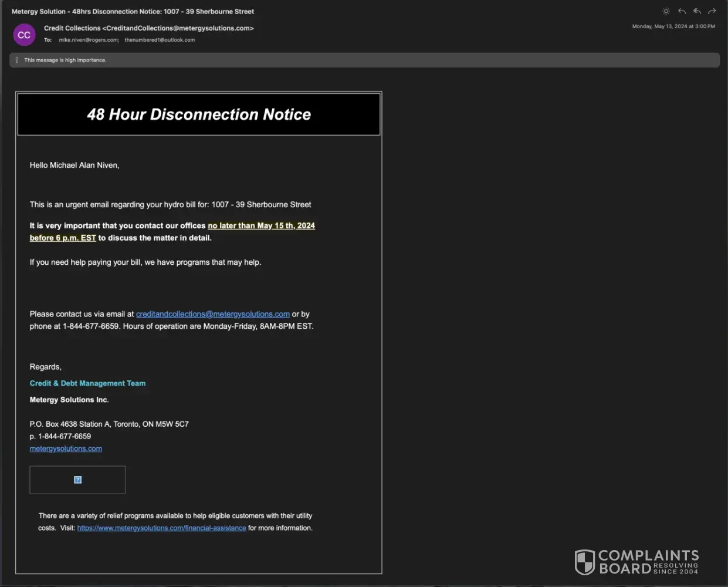
Task: Click recipient mike.niven@rogers.com
Action: 89,40
